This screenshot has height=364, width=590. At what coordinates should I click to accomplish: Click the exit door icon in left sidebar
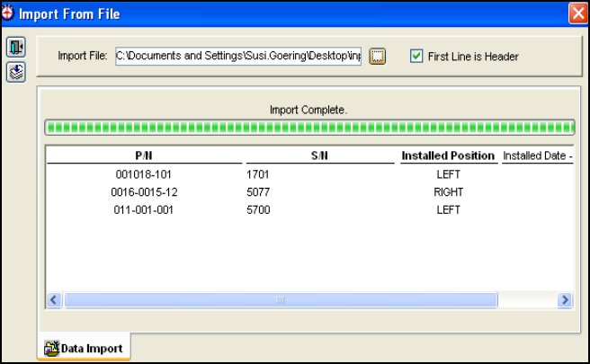(x=16, y=47)
